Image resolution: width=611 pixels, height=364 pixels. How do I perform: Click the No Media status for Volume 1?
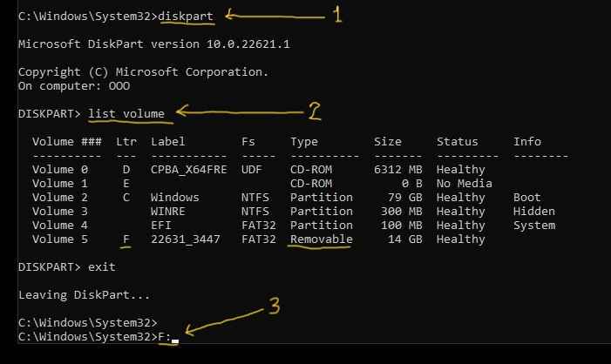[x=464, y=184]
